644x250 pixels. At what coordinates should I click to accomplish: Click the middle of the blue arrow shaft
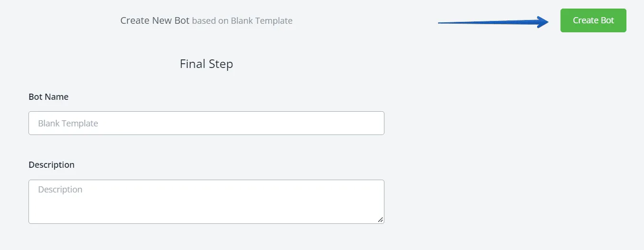(489, 22)
